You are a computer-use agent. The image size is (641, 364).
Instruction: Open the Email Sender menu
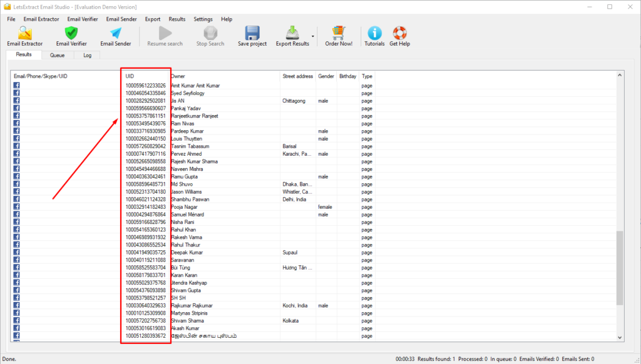tap(121, 19)
